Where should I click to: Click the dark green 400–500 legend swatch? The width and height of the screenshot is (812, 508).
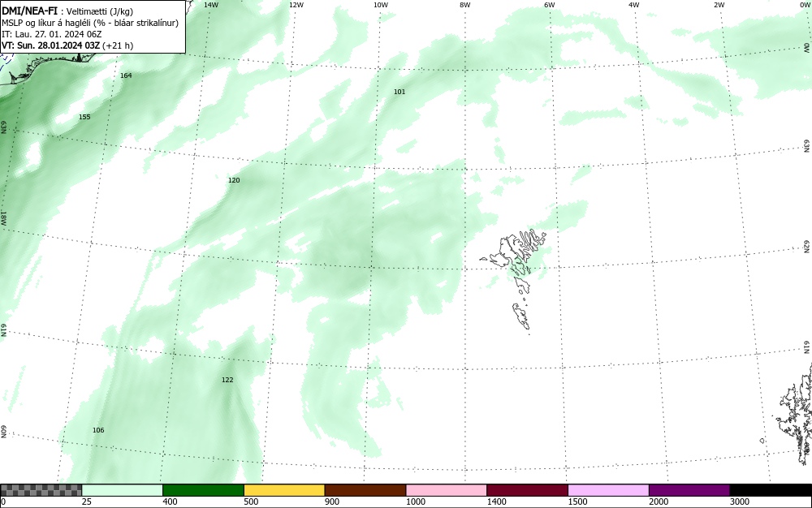coord(203,490)
